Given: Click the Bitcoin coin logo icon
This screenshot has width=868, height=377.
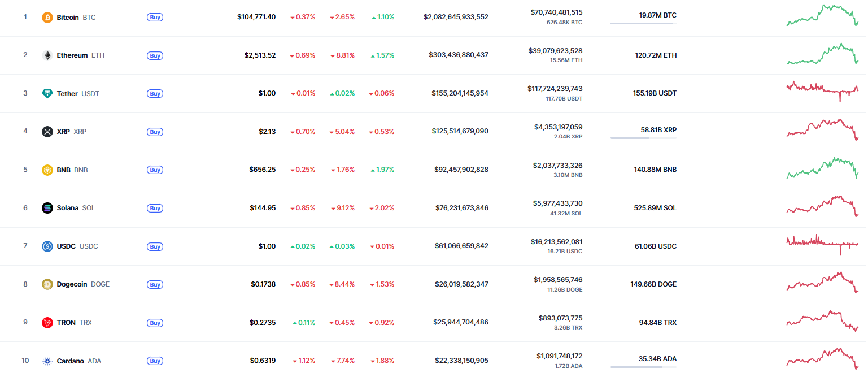Looking at the screenshot, I should (x=47, y=18).
